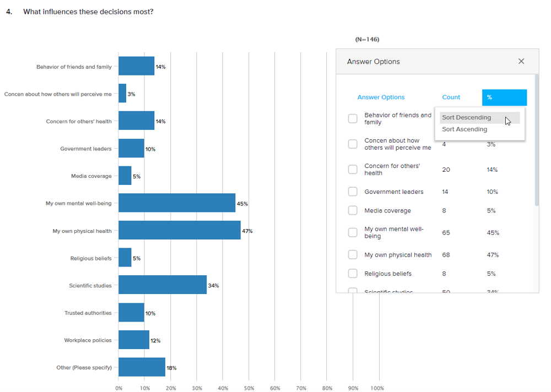Check the My own physical health checkbox
551x392 pixels.
(353, 255)
